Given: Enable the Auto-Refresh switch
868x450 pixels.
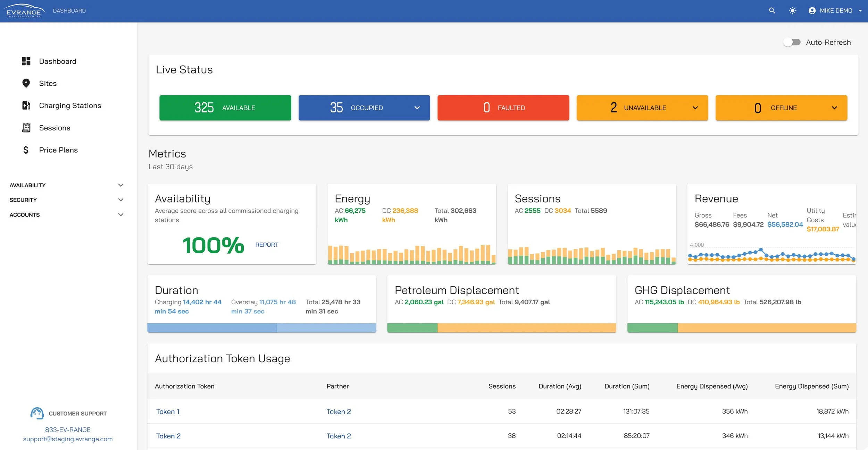Looking at the screenshot, I should 792,42.
